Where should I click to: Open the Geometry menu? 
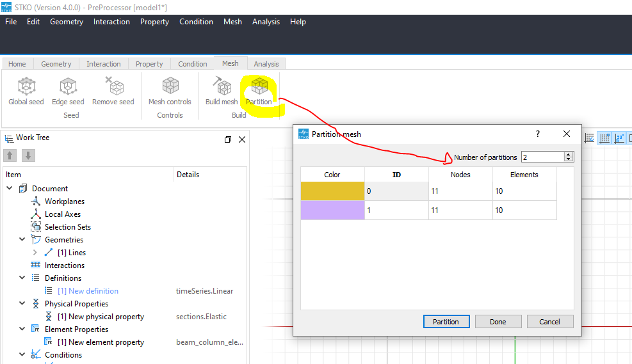click(x=67, y=22)
